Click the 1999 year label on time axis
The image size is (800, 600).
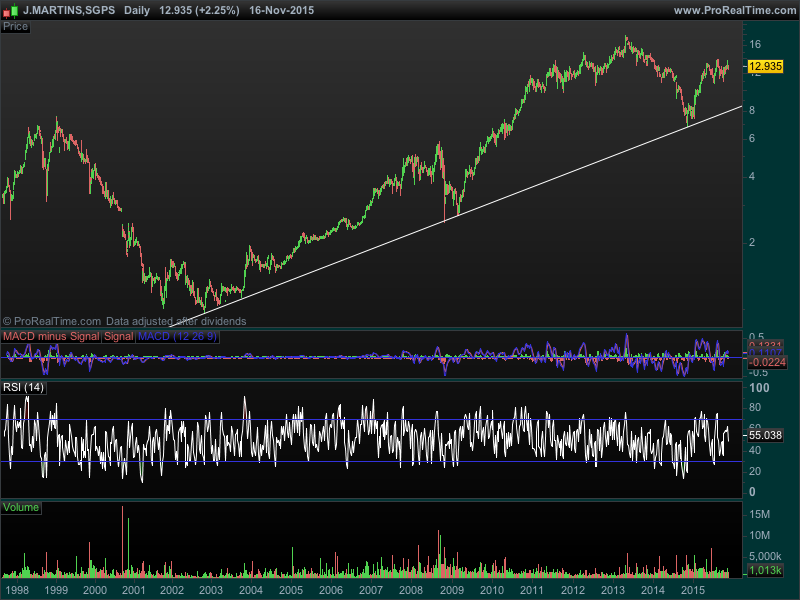[56, 590]
